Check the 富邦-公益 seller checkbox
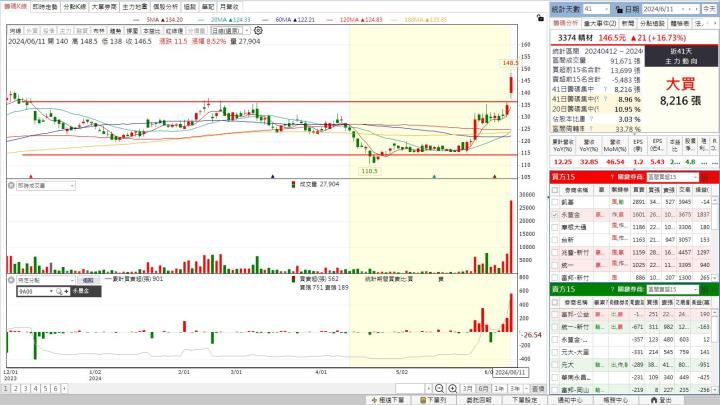This screenshot has width=720, height=405. click(555, 315)
